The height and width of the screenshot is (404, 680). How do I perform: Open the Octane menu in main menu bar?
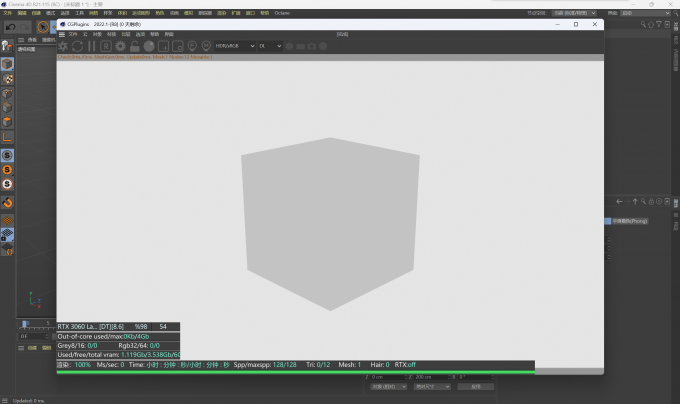282,13
